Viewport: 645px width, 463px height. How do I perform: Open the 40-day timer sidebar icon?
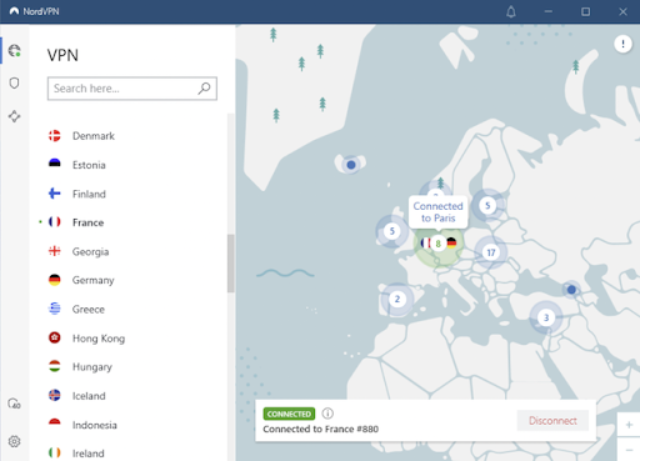coord(14,404)
